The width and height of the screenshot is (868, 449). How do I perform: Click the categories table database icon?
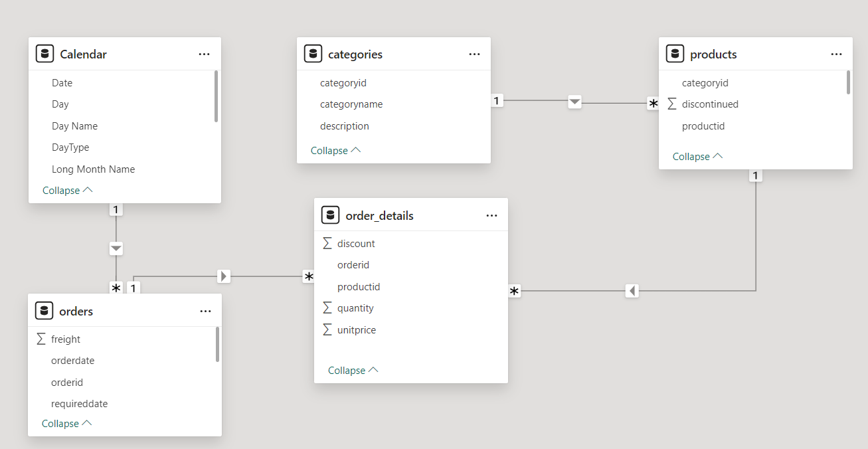[313, 54]
